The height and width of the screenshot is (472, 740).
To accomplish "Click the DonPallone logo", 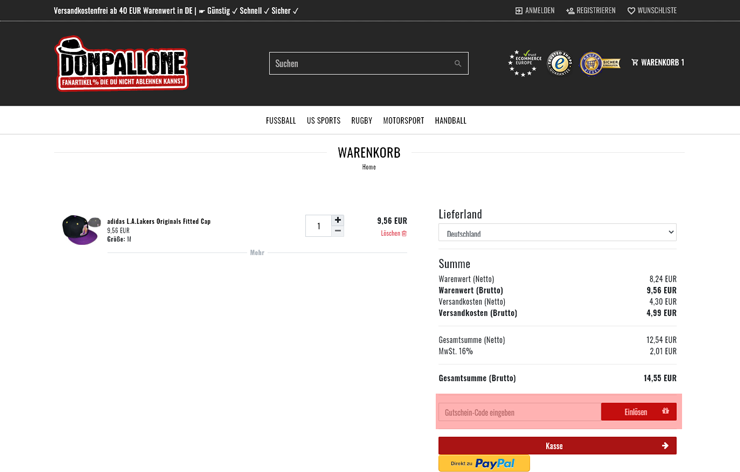I will point(122,64).
